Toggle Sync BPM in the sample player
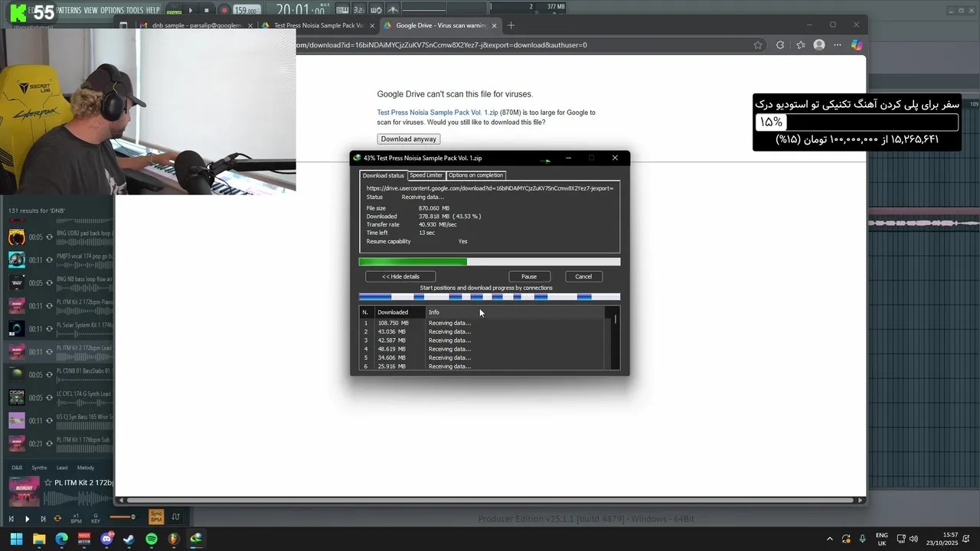Screen dimensions: 980x551 pyautogui.click(x=156, y=517)
